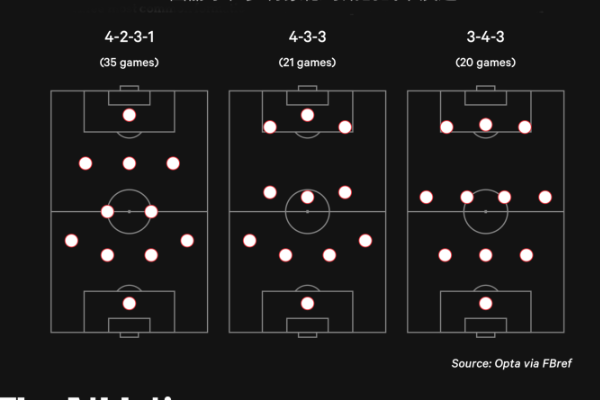Image resolution: width=600 pixels, height=400 pixels.
Task: Select the 3-4-3 far-left midfielder dot
Action: pos(426,197)
